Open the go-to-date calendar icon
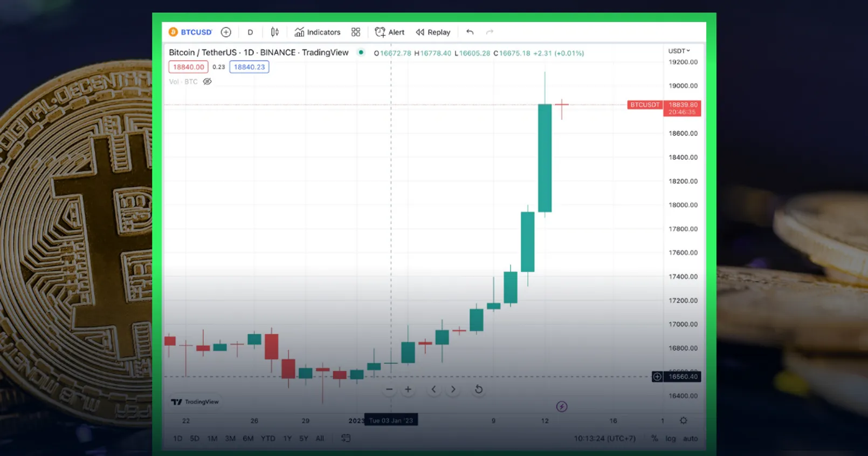The width and height of the screenshot is (868, 456). click(346, 438)
